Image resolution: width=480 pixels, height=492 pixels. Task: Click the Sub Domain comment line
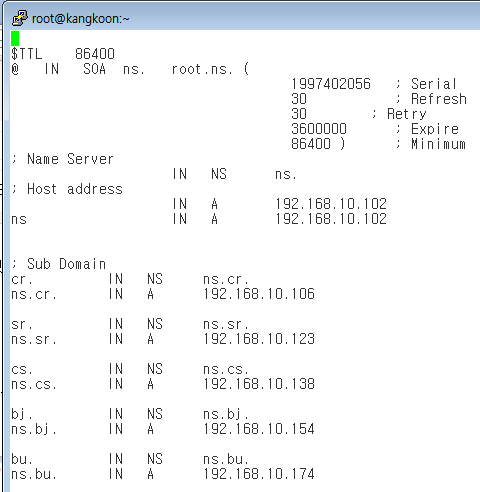click(59, 264)
